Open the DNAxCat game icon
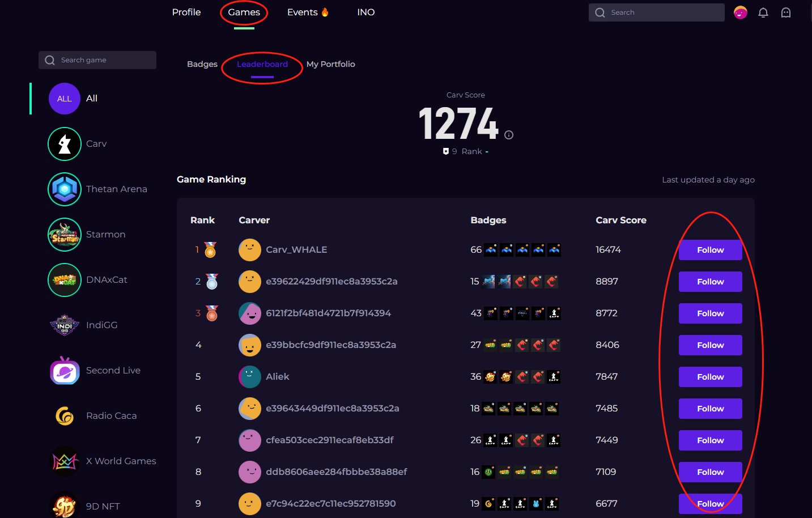812x518 pixels. (65, 280)
